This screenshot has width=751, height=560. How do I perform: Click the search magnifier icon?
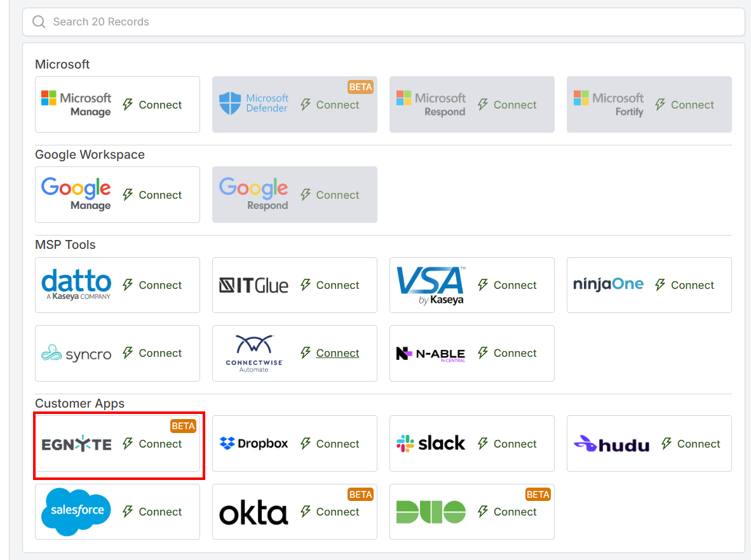[39, 22]
